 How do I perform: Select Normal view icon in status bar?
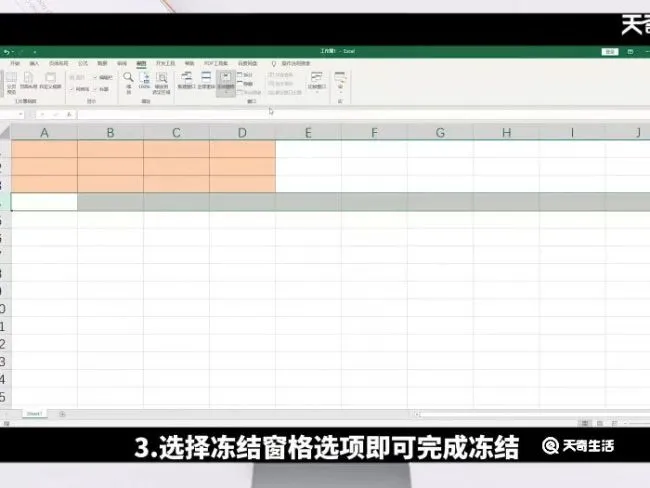click(585, 423)
